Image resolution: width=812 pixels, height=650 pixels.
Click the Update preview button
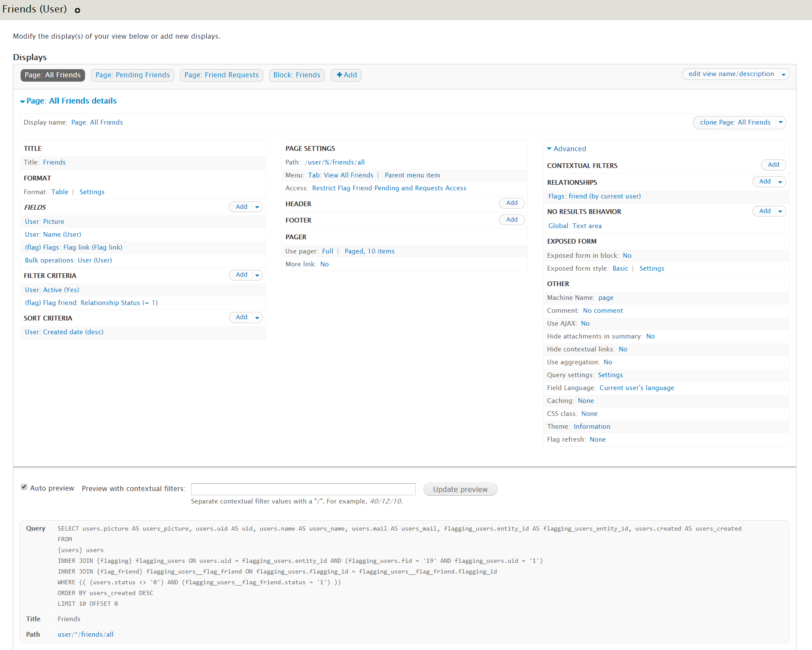[460, 489]
